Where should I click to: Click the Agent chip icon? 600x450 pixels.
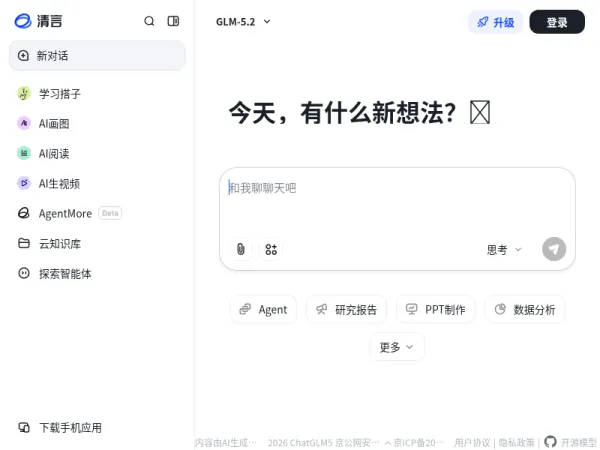click(x=245, y=309)
